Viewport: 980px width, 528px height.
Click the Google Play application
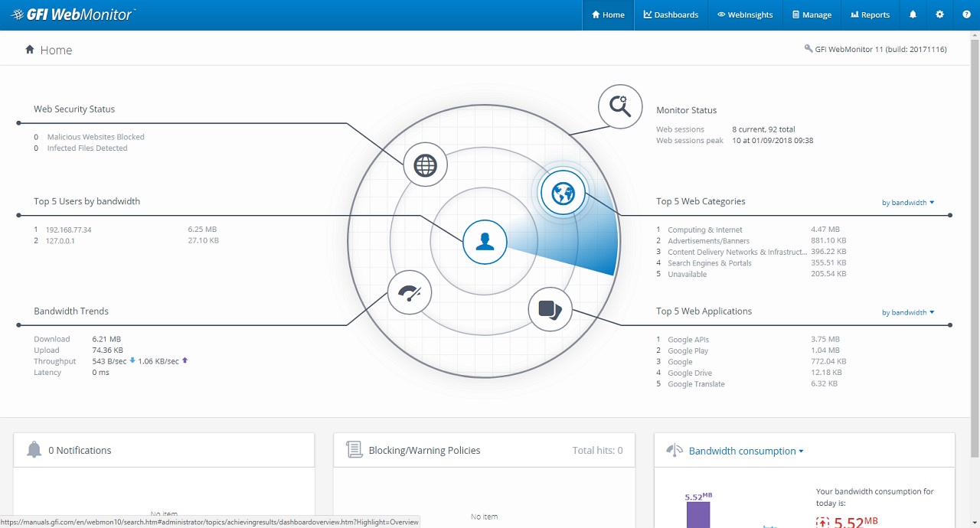(688, 351)
